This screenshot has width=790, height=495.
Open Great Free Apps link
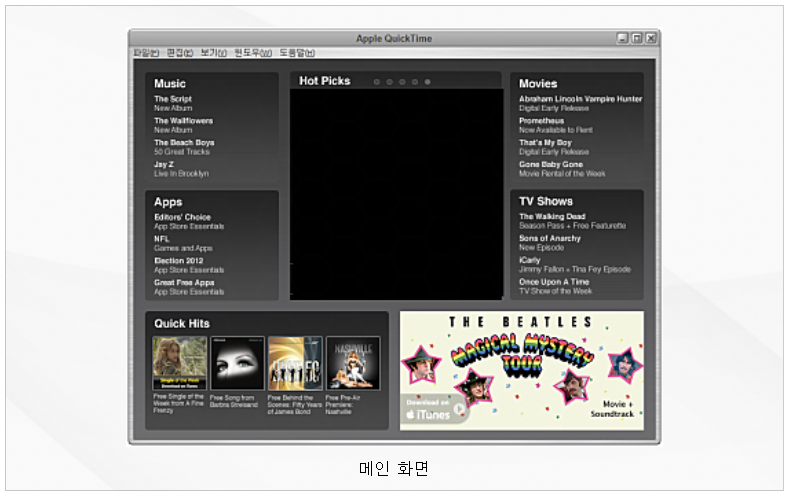point(189,287)
